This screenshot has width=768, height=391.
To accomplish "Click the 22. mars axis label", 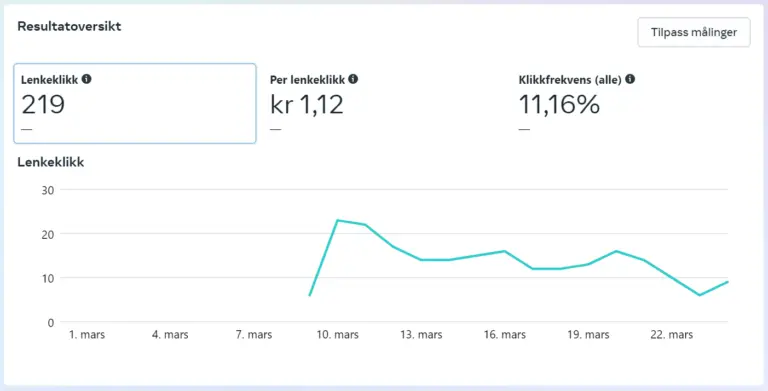I will coord(672,335).
